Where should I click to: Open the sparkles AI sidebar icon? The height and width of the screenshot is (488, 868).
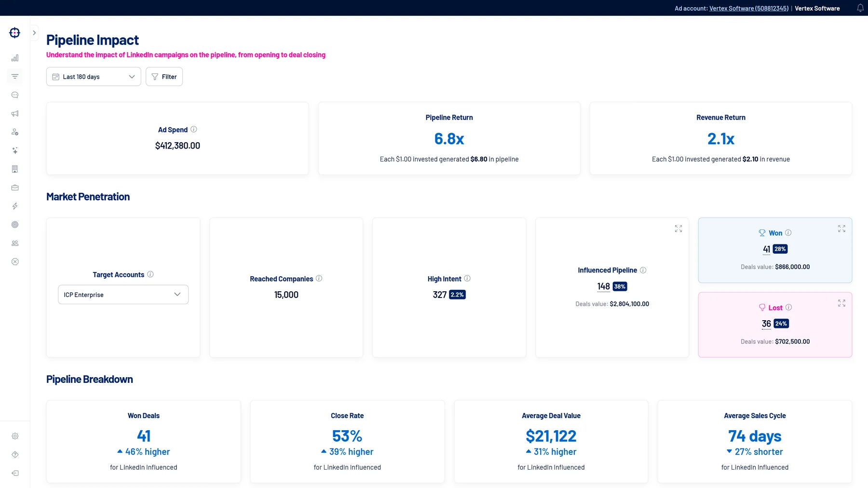point(15,150)
